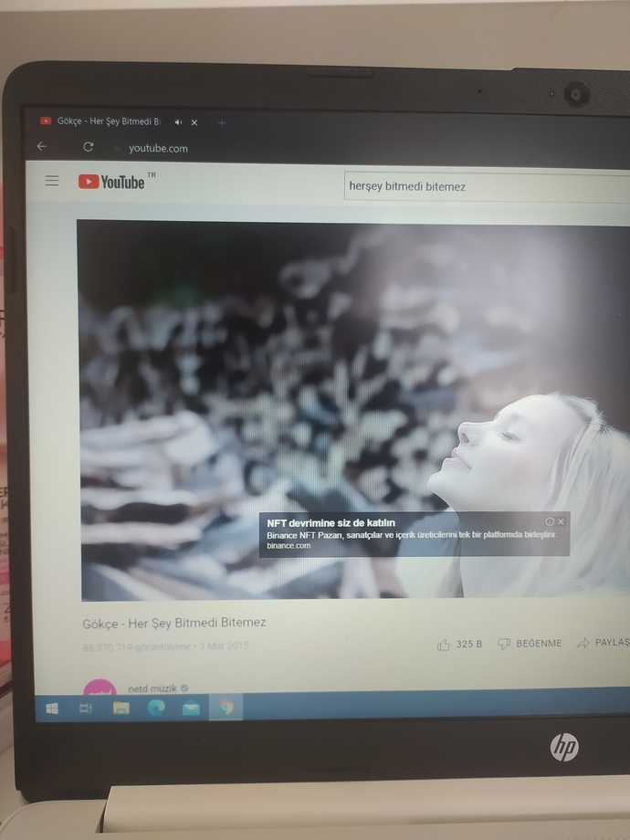Click the BEĞENME dislike button
630x840 pixels.
point(530,643)
